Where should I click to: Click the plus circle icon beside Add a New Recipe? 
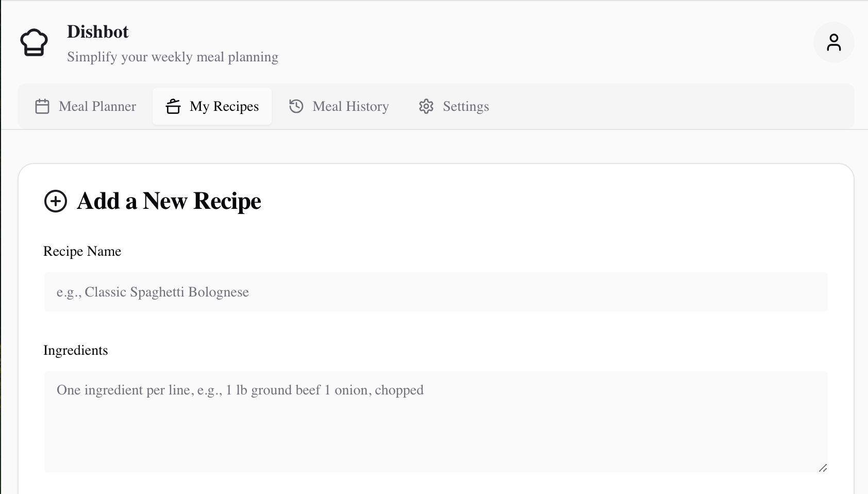(x=55, y=202)
